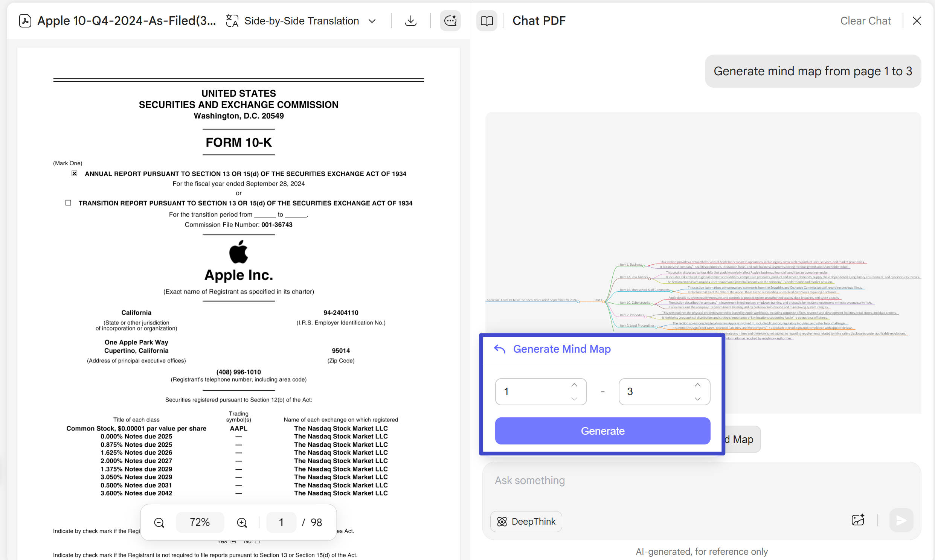Screen dimensions: 935x560
Task: Click the Apple logo in the PDF
Action: tap(239, 252)
